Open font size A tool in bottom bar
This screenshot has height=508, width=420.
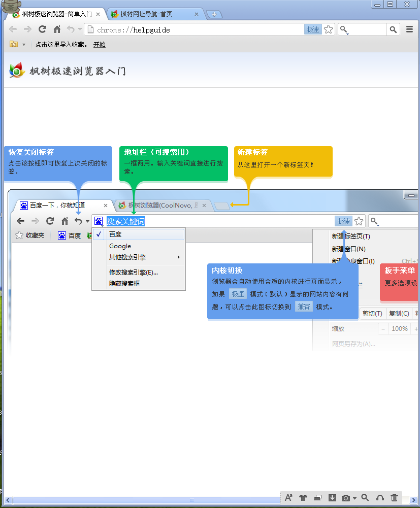(288, 498)
